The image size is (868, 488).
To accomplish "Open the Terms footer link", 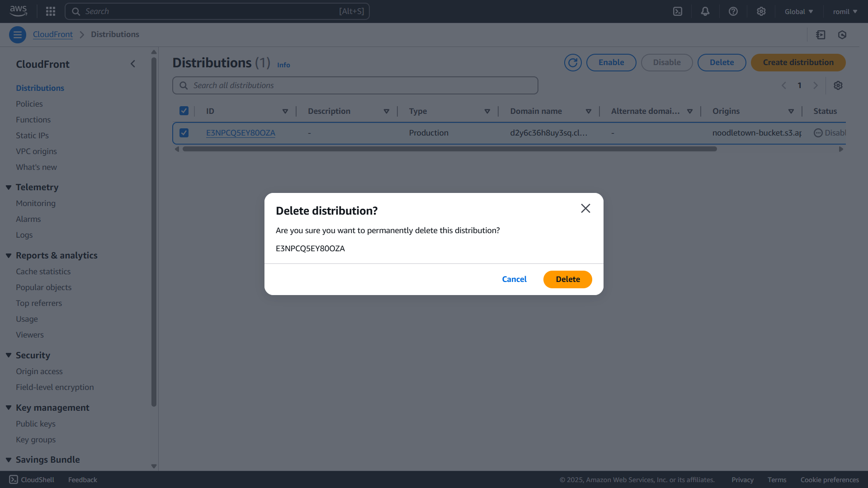I will coord(777,480).
